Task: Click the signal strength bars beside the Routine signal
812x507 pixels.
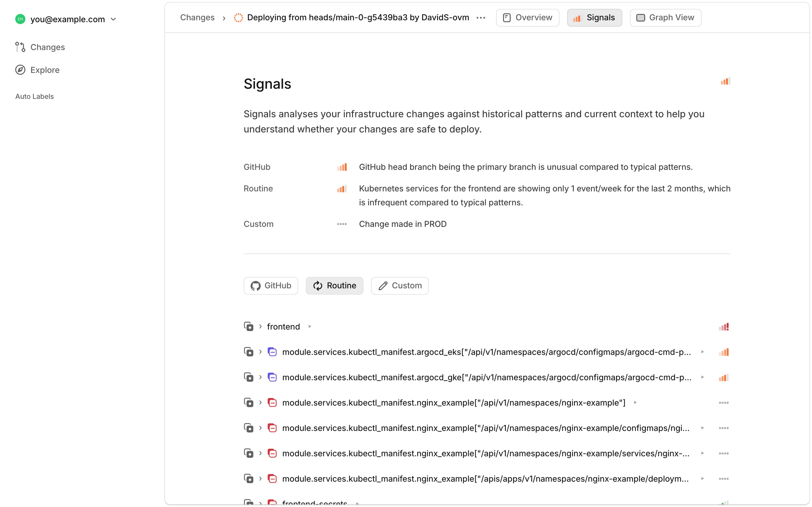Action: [342, 189]
